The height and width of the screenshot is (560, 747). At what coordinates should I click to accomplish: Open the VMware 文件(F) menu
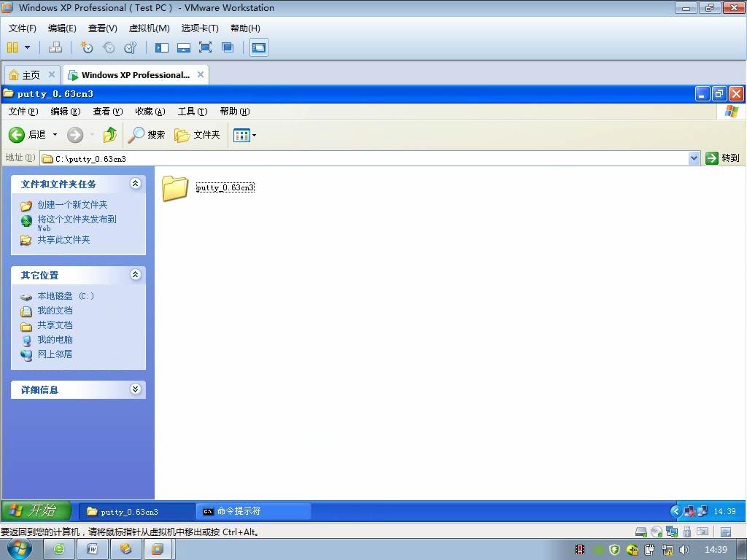(x=22, y=28)
